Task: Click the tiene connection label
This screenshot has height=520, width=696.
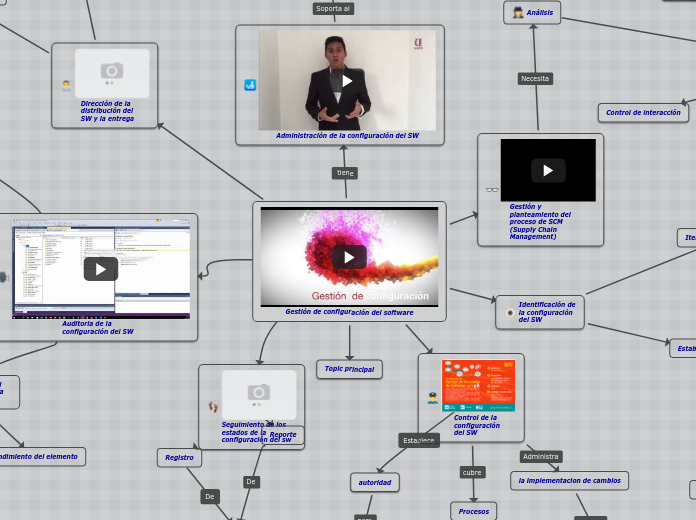Action: (345, 173)
